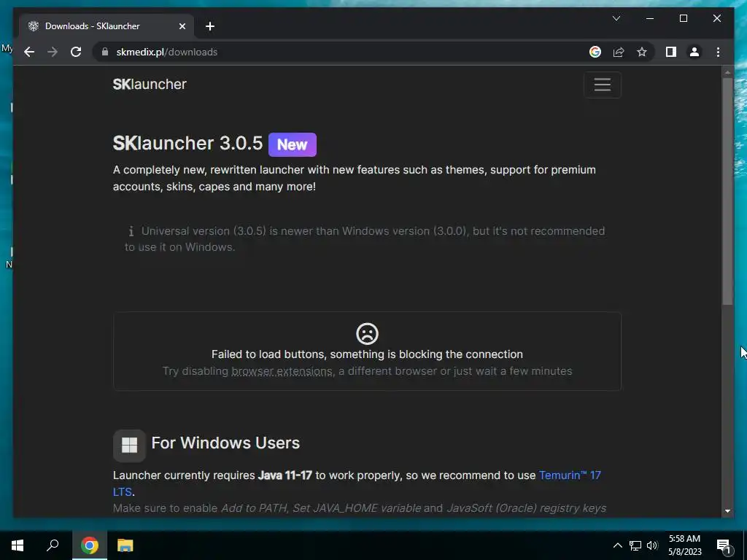Open the volume tray icon
This screenshot has height=560, width=747.
pyautogui.click(x=652, y=545)
